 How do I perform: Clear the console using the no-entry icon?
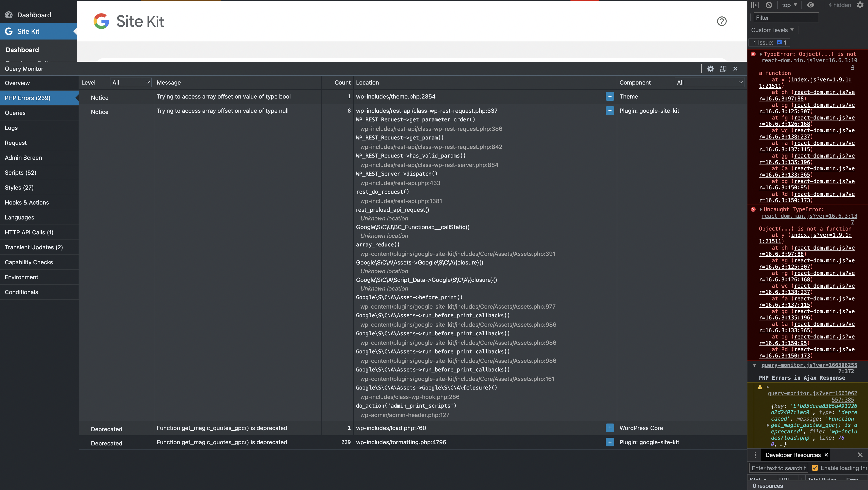point(769,5)
